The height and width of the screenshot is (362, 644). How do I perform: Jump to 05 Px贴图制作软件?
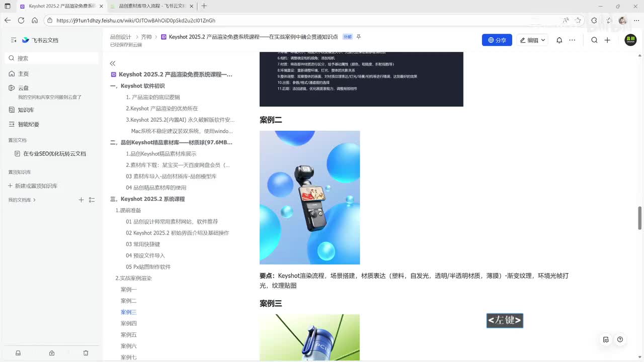coord(148,267)
